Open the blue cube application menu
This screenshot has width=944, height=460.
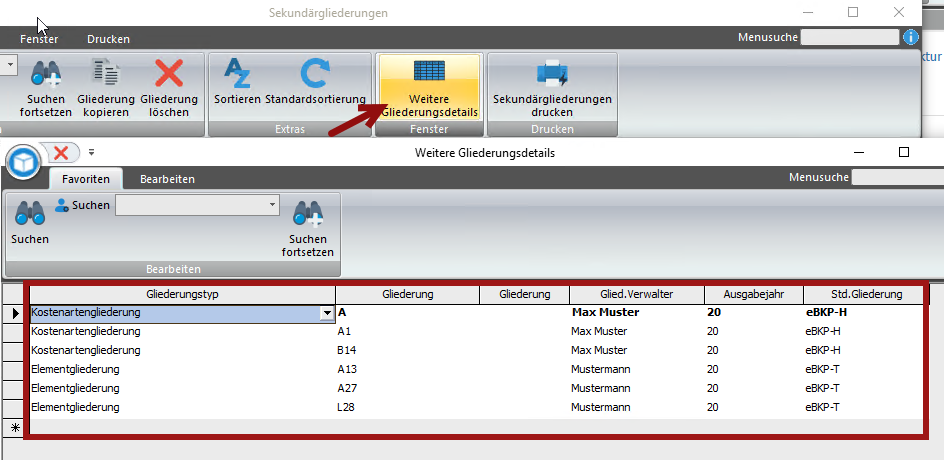coord(23,161)
